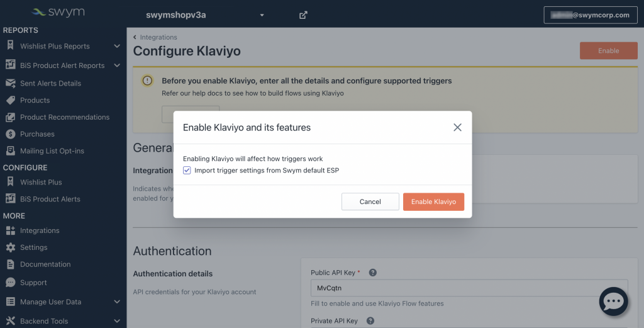Click the Authentication section heading
Viewport: 644px width, 328px height.
[172, 251]
